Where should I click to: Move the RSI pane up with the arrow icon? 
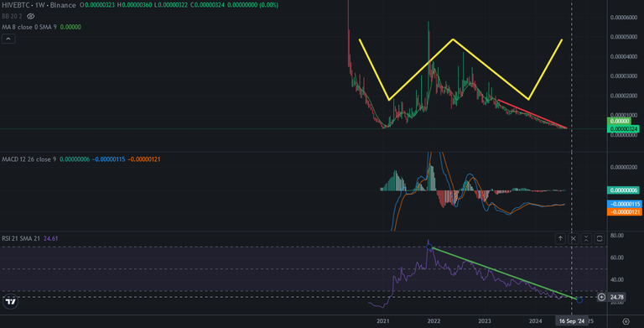[x=560, y=238]
